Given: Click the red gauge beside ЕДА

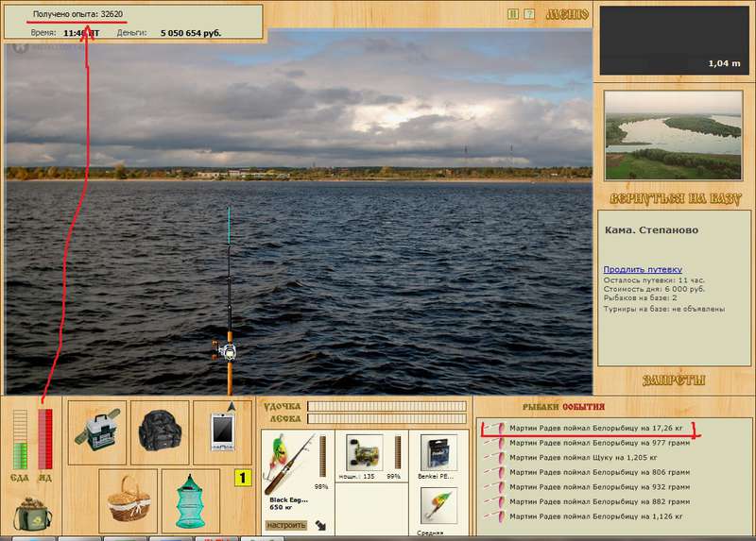Looking at the screenshot, I should [x=44, y=439].
